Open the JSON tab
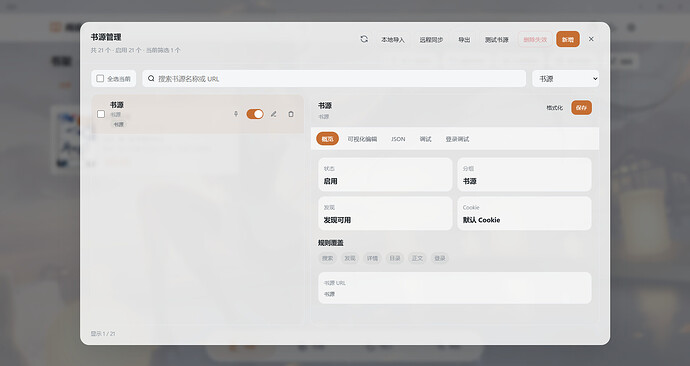The image size is (690, 366). [398, 139]
